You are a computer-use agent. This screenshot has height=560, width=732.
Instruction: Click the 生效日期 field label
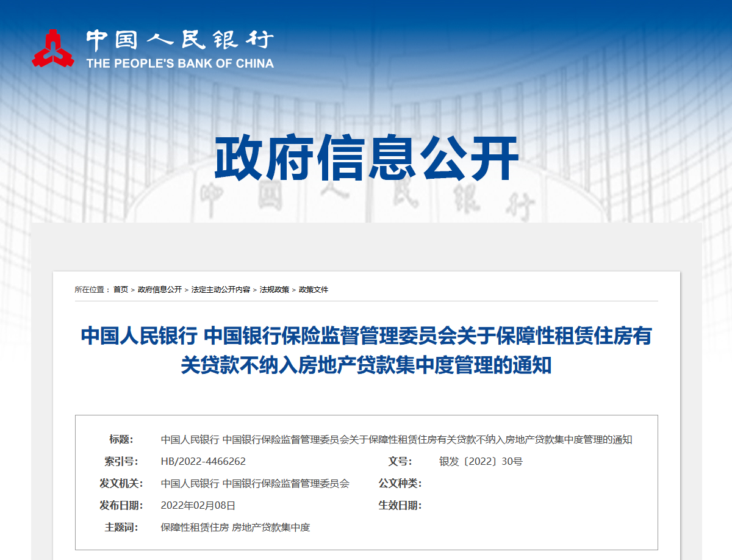point(400,505)
